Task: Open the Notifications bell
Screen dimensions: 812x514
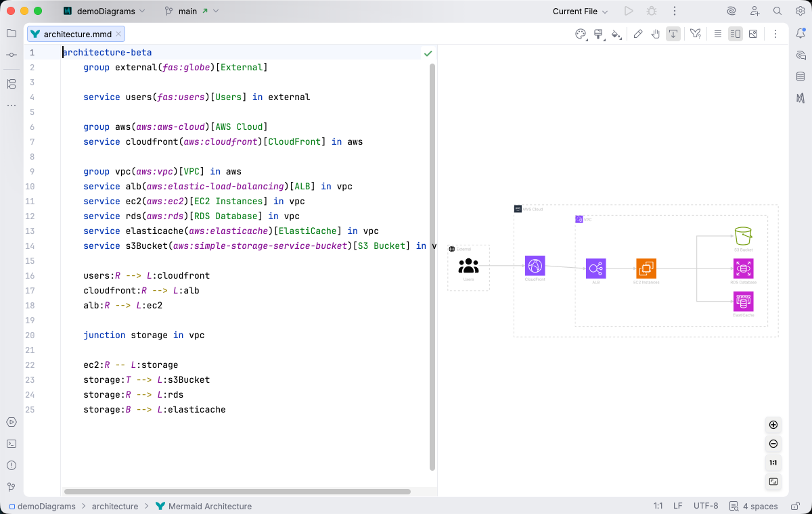Action: [800, 33]
